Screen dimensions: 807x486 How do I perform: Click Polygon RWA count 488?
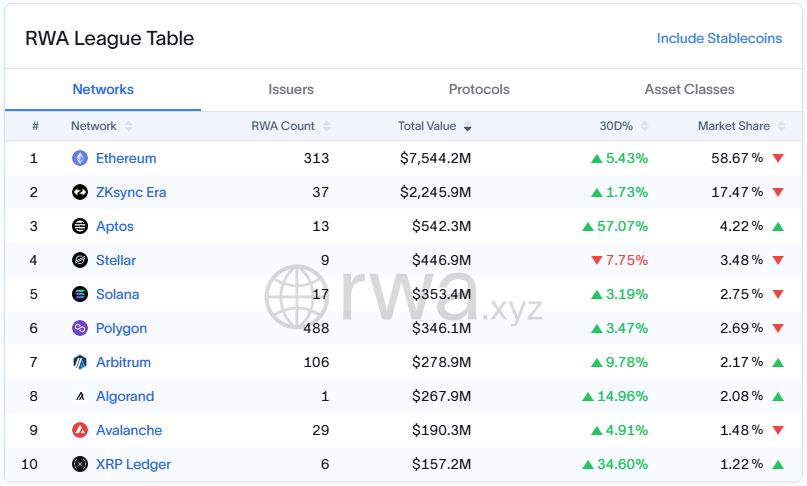pyautogui.click(x=316, y=328)
